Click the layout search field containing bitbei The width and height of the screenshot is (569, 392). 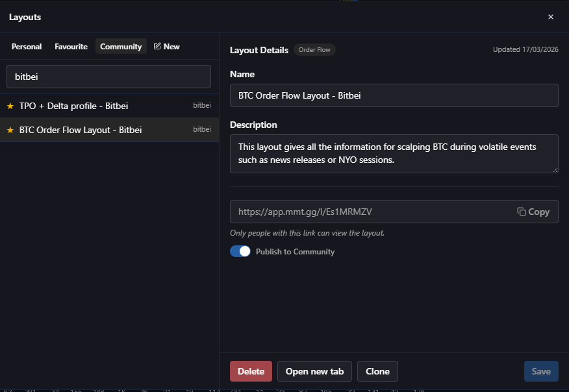tap(108, 77)
